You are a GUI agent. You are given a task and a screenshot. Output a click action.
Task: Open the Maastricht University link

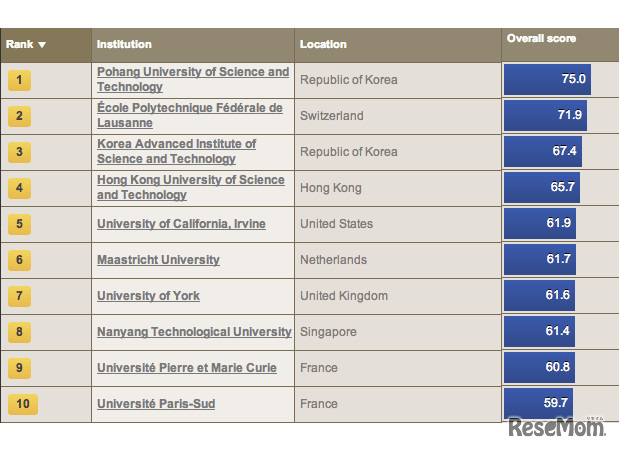pos(158,260)
